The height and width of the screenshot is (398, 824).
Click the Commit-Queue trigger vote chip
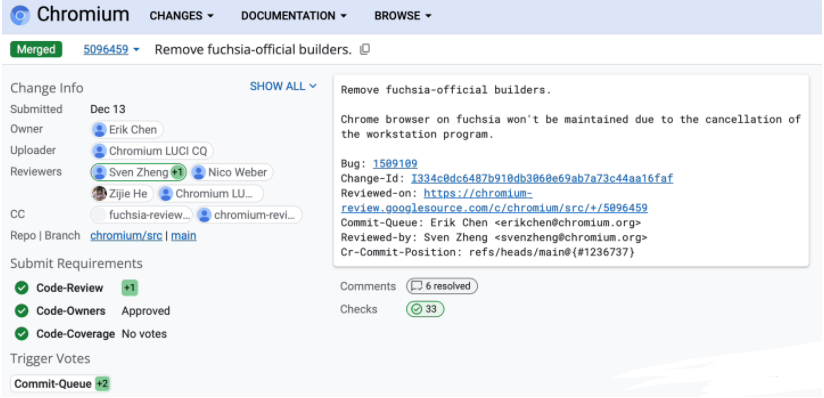[x=60, y=384]
